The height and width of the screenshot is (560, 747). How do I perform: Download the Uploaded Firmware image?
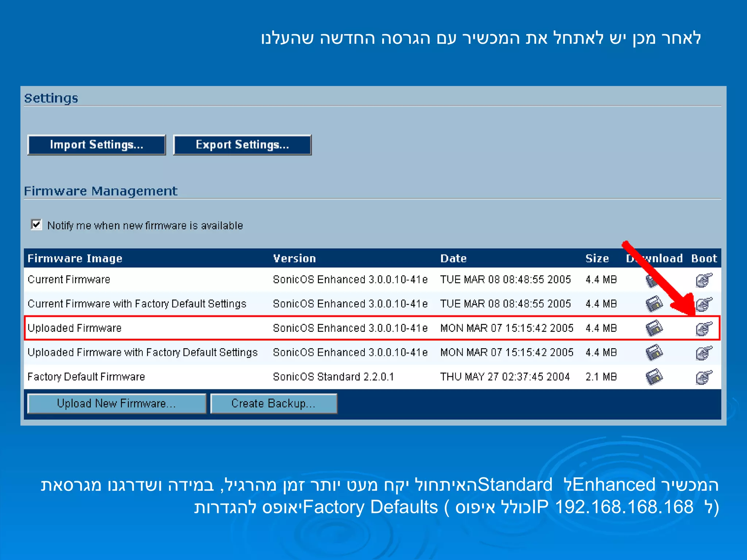pyautogui.click(x=654, y=328)
